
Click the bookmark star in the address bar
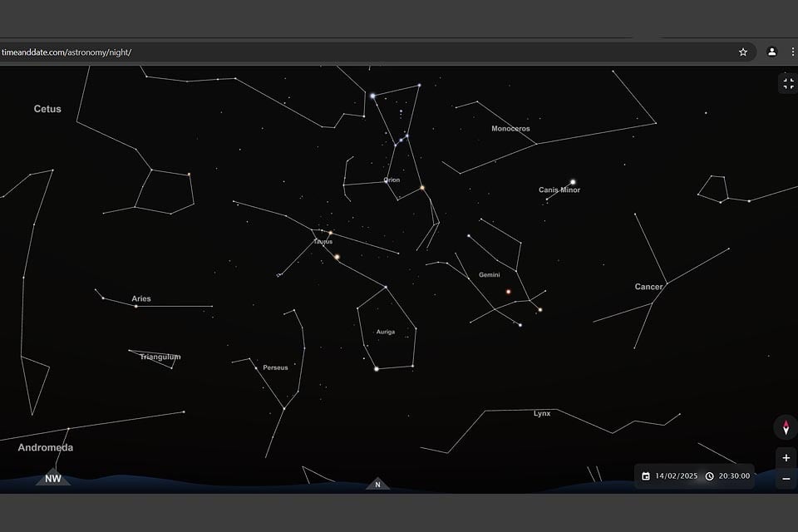742,51
